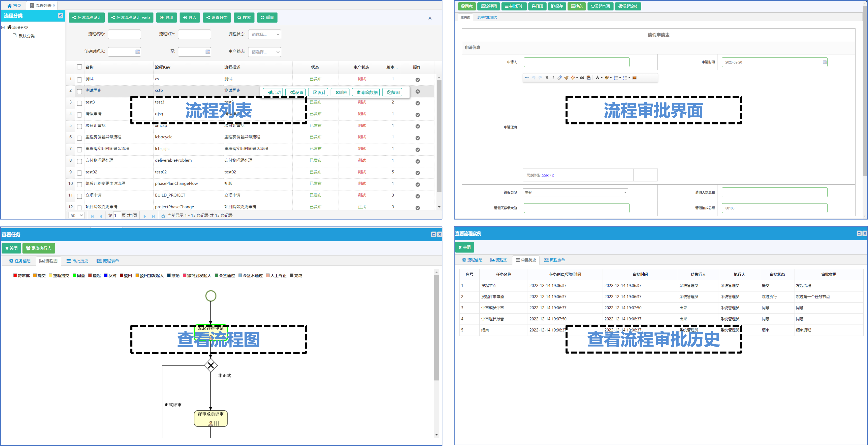Screen dimensions: 868x446
Task: Open calendar picker for 创建时间从 field
Action: (137, 52)
